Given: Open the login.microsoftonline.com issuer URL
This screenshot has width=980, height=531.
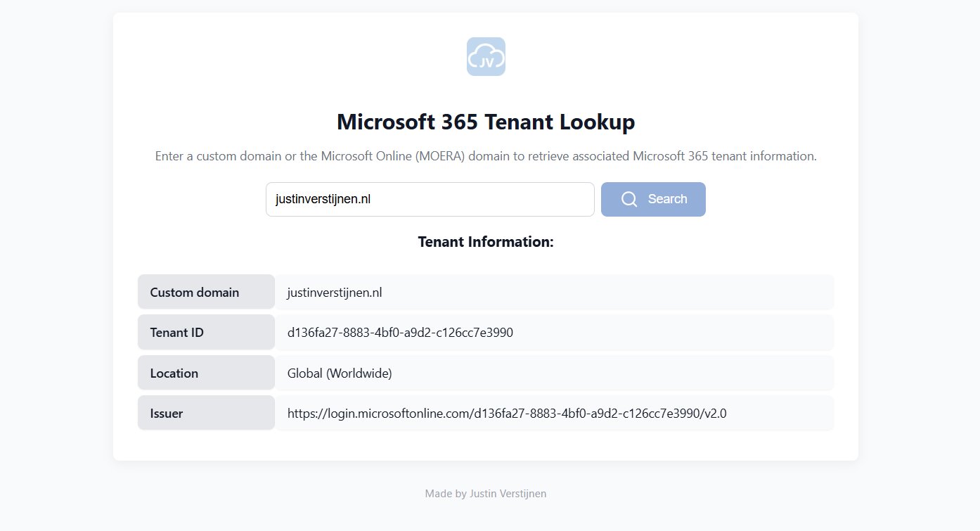Looking at the screenshot, I should (507, 414).
